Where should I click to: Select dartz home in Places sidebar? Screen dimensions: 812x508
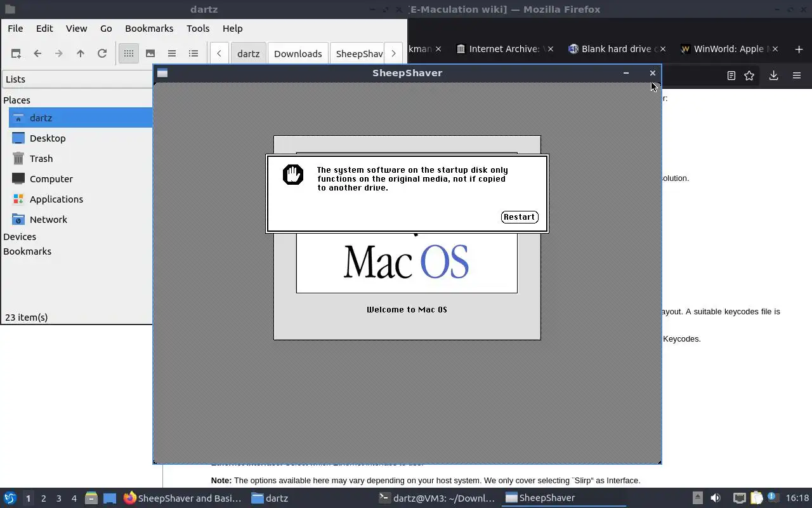tap(80, 118)
